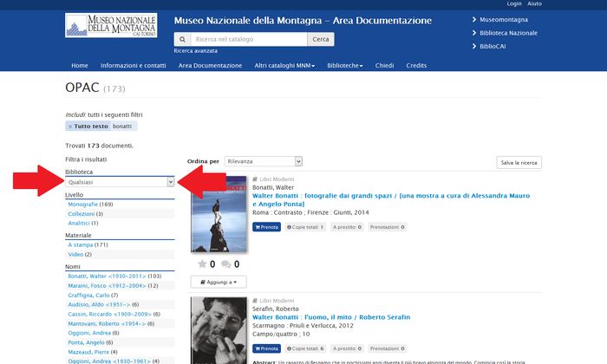Image resolution: width=607 pixels, height=364 pixels.
Task: Open the Biblioteca dropdown set to Qualsiasi
Action: (120, 182)
